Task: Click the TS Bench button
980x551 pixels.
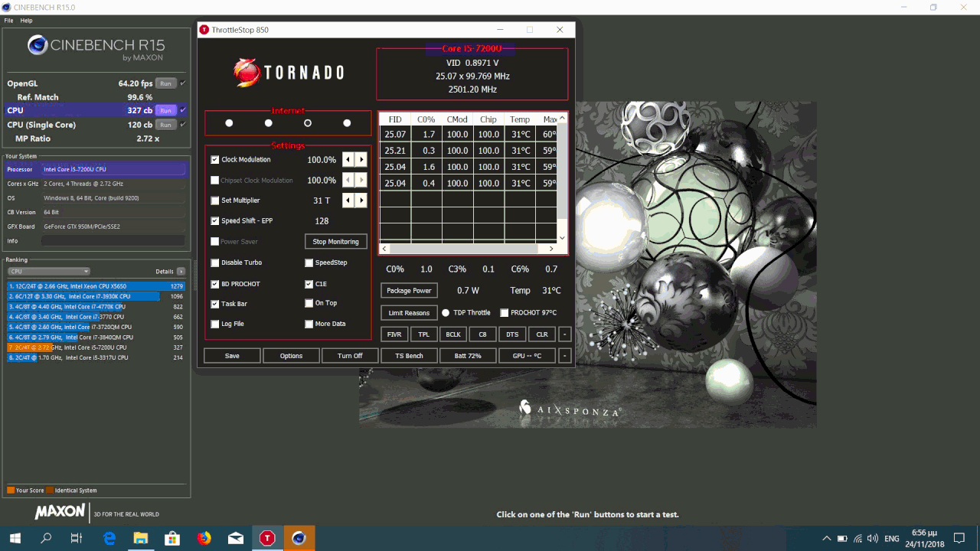Action: click(409, 356)
